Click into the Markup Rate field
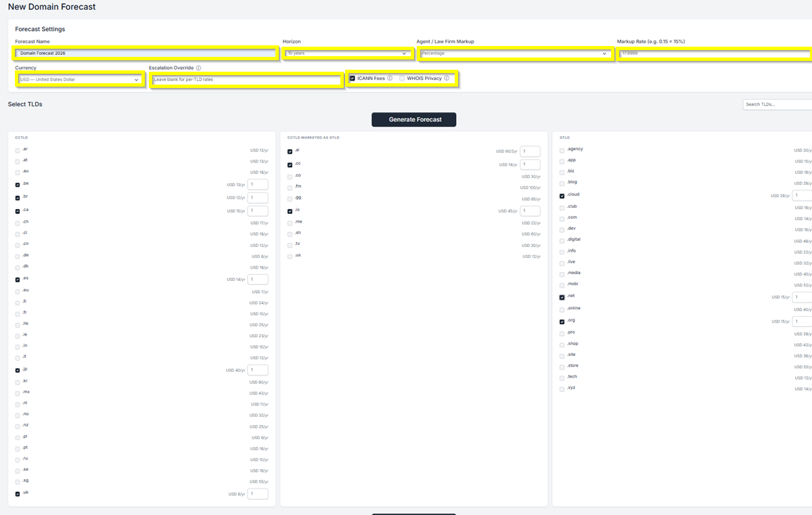812x515 pixels. (714, 53)
